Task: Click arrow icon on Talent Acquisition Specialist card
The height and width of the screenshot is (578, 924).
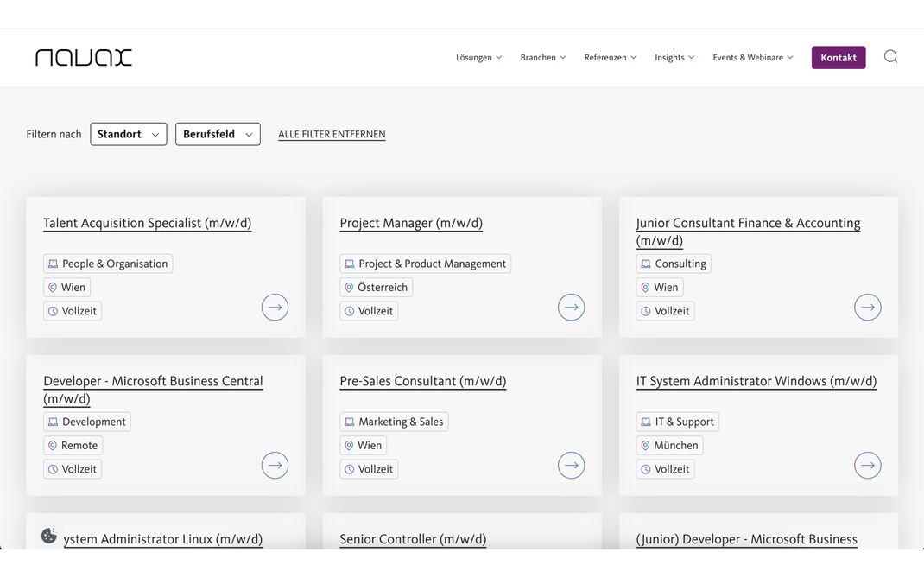Action: pos(275,308)
